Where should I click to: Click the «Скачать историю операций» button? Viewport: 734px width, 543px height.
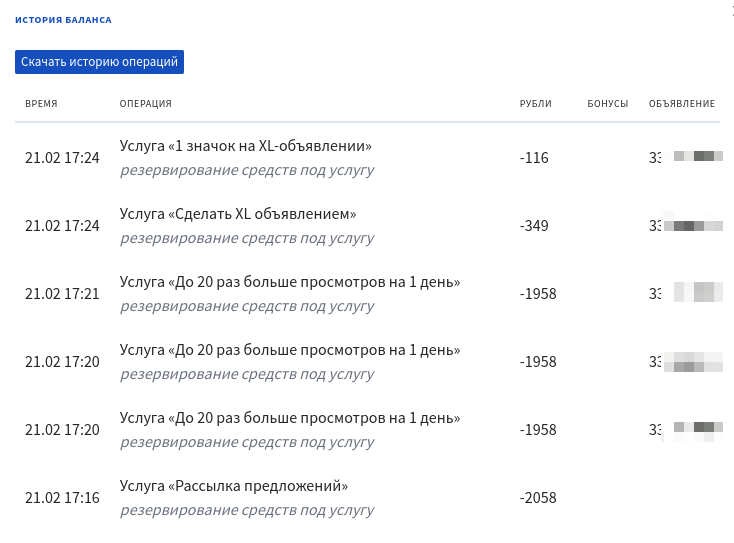[x=99, y=62]
